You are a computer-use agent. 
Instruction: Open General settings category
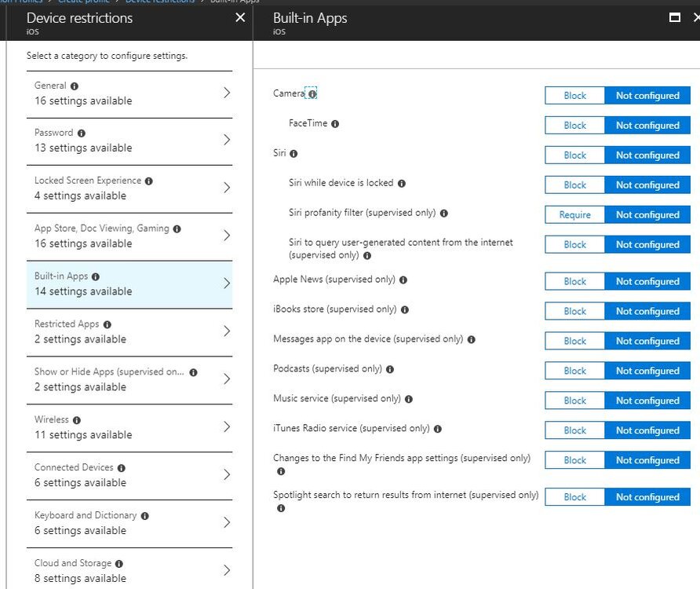pos(129,94)
